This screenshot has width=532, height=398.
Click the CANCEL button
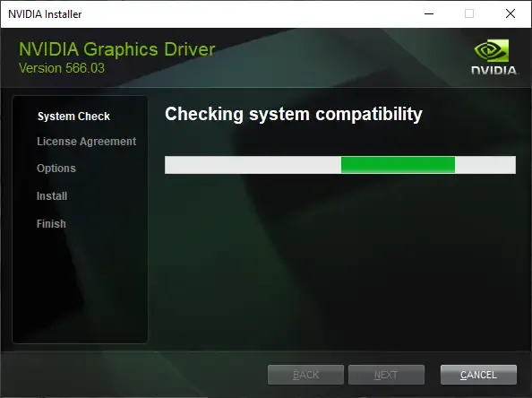[478, 375]
